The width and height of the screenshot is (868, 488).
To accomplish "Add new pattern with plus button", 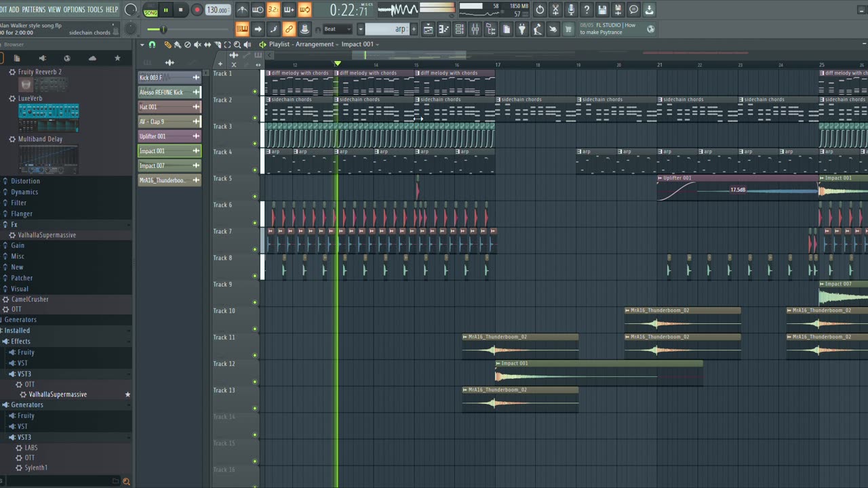I will (414, 29).
